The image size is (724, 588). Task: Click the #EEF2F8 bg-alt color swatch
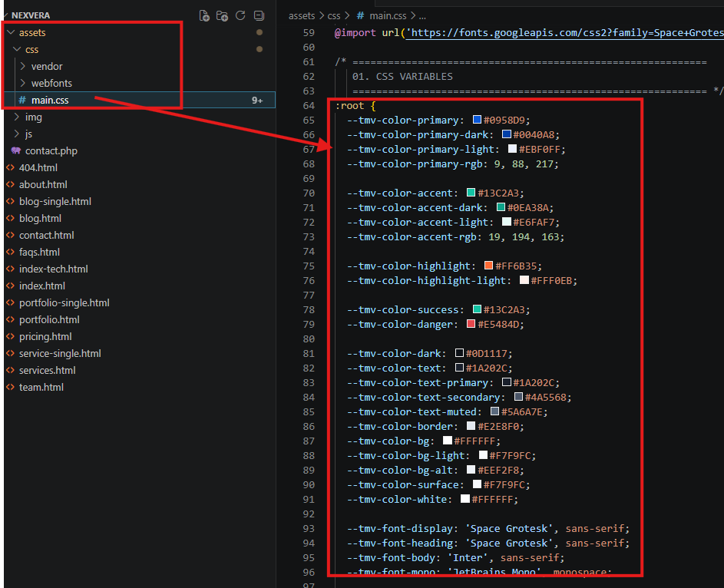pyautogui.click(x=471, y=470)
